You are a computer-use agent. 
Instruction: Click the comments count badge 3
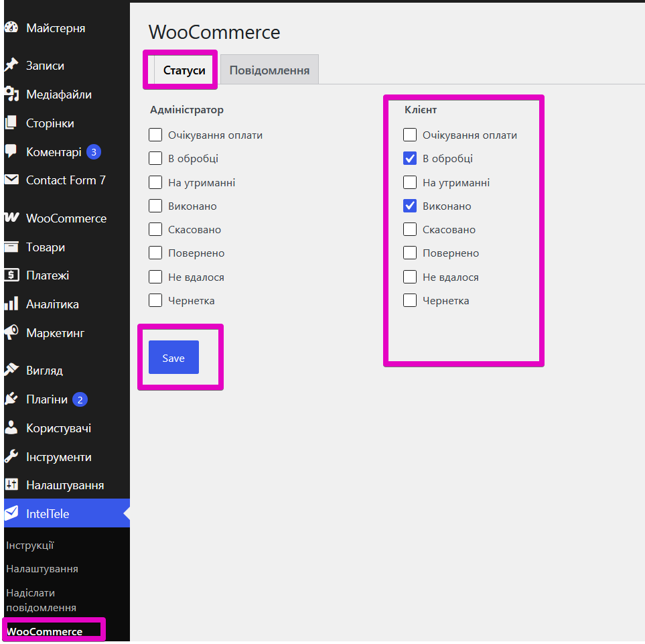click(x=94, y=152)
